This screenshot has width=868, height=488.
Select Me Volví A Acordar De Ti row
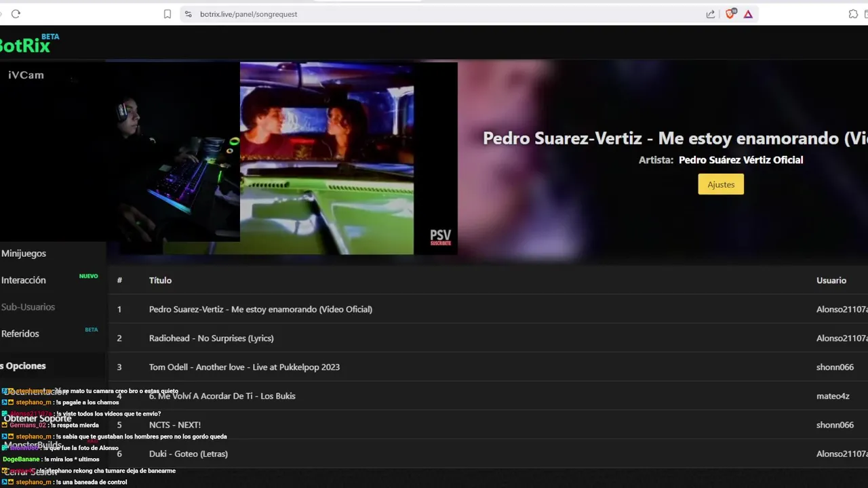point(488,396)
